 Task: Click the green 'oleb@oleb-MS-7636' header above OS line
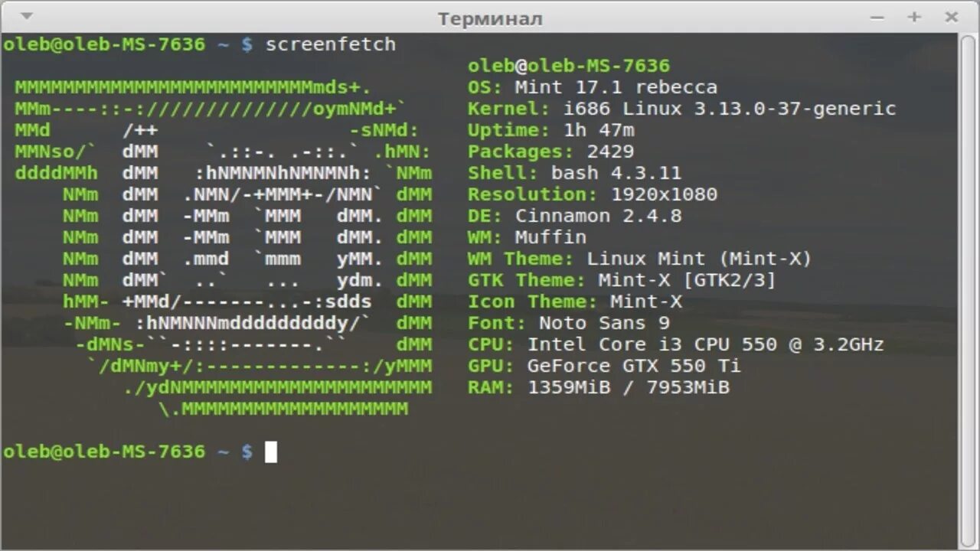(569, 66)
